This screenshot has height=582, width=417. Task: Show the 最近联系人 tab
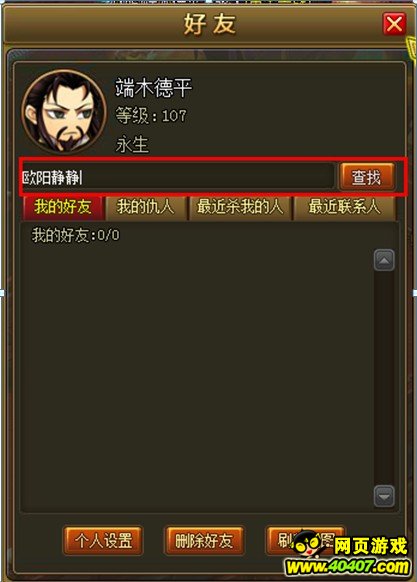pyautogui.click(x=345, y=207)
